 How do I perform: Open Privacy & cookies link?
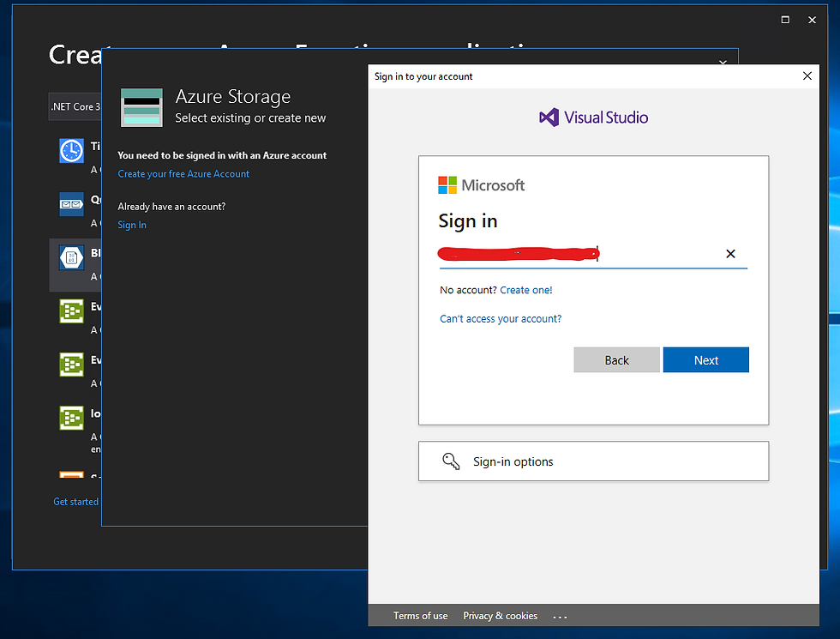(x=500, y=616)
